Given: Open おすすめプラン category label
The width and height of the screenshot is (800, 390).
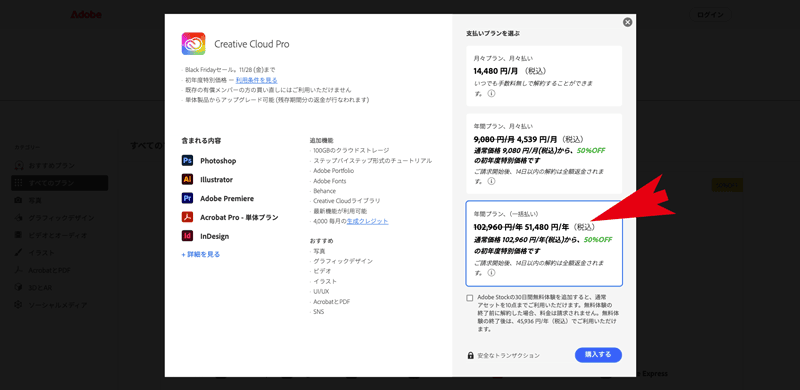Looking at the screenshot, I should click(x=52, y=165).
